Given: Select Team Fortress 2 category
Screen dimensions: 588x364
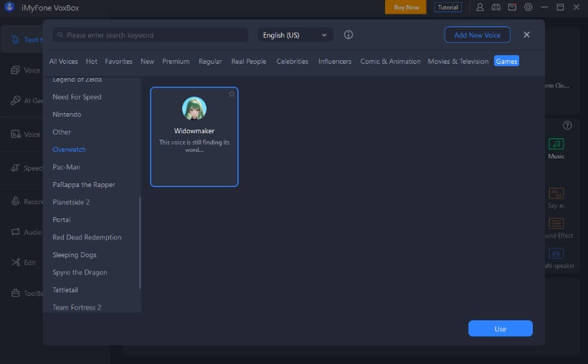Looking at the screenshot, I should (x=77, y=307).
